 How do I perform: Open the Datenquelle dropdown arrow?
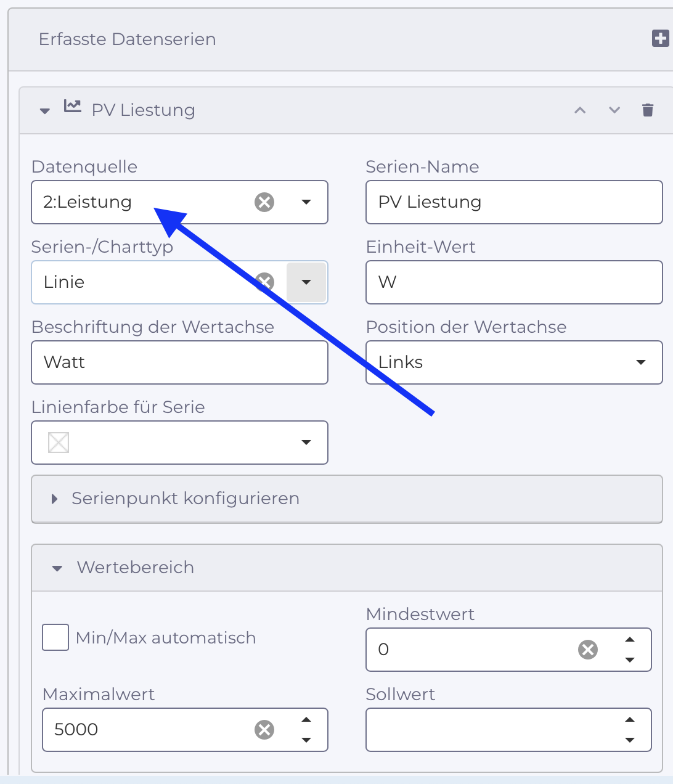tap(306, 202)
